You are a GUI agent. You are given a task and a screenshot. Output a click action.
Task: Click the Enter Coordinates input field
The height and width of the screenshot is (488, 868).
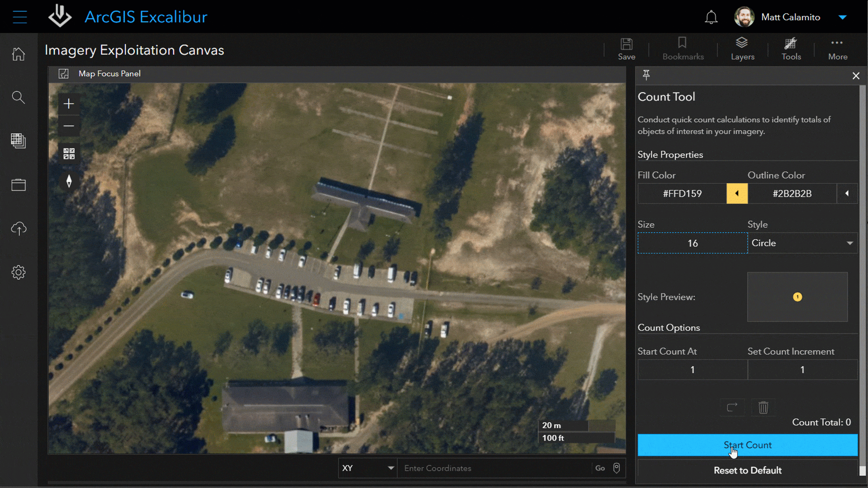495,468
